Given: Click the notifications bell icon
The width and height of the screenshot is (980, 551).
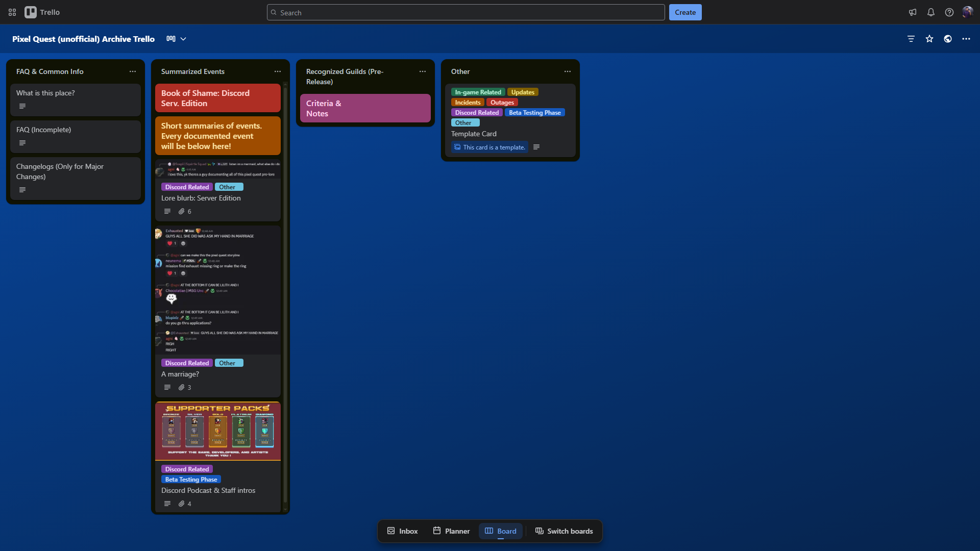Looking at the screenshot, I should pos(930,12).
